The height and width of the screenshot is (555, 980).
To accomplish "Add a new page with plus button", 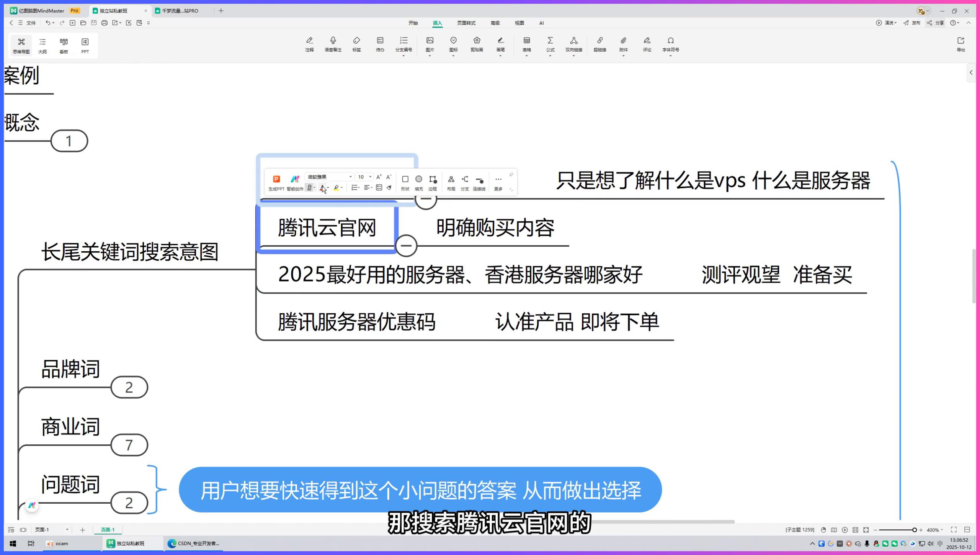I will click(82, 530).
